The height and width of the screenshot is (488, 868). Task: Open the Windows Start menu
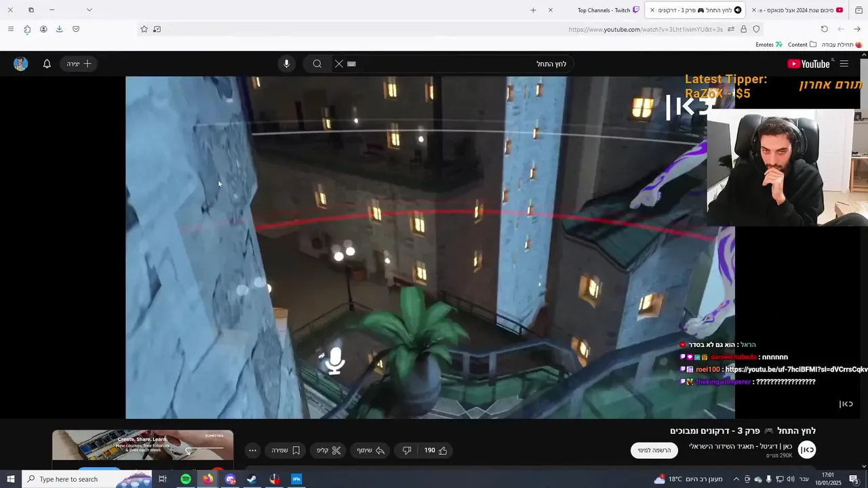pos(10,479)
